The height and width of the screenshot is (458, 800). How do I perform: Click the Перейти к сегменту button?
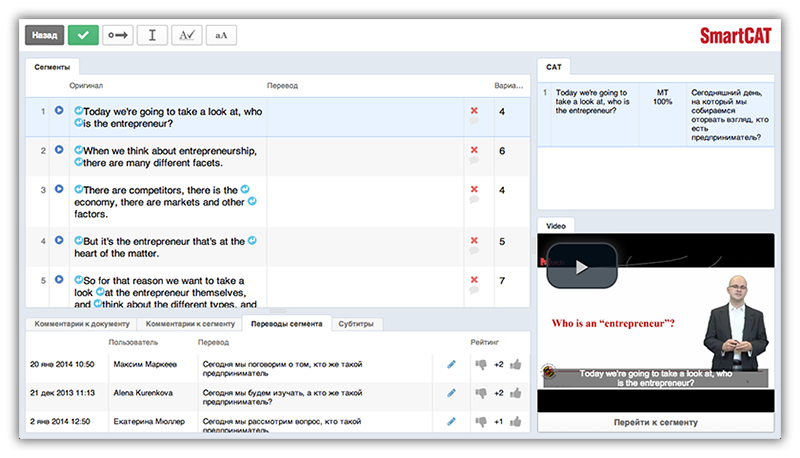pos(656,422)
